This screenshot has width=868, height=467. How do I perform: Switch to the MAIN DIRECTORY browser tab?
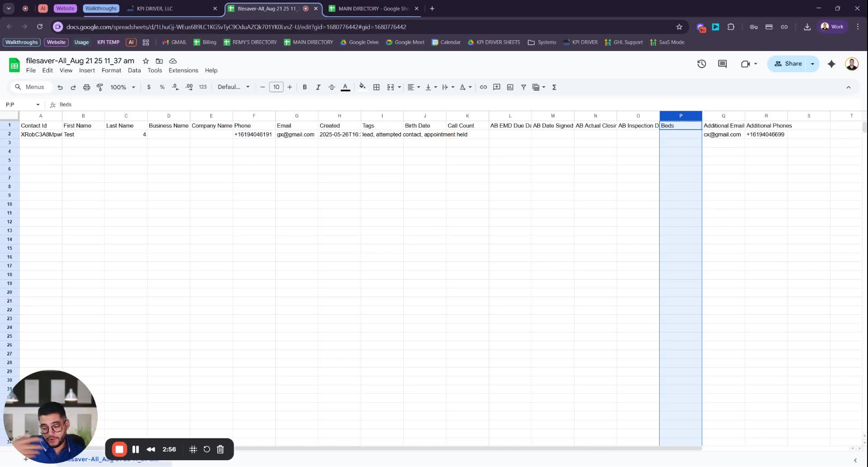pos(373,9)
